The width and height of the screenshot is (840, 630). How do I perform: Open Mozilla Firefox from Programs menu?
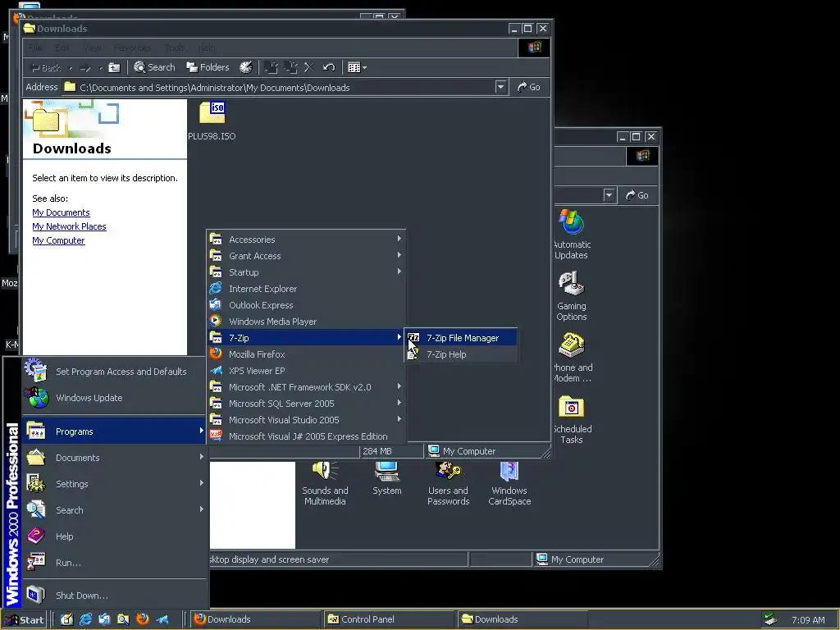point(306,354)
